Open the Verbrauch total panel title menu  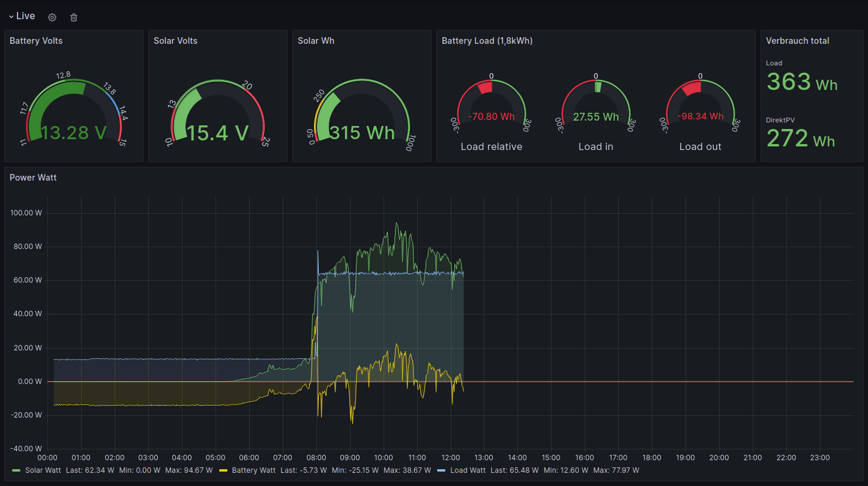pyautogui.click(x=797, y=41)
